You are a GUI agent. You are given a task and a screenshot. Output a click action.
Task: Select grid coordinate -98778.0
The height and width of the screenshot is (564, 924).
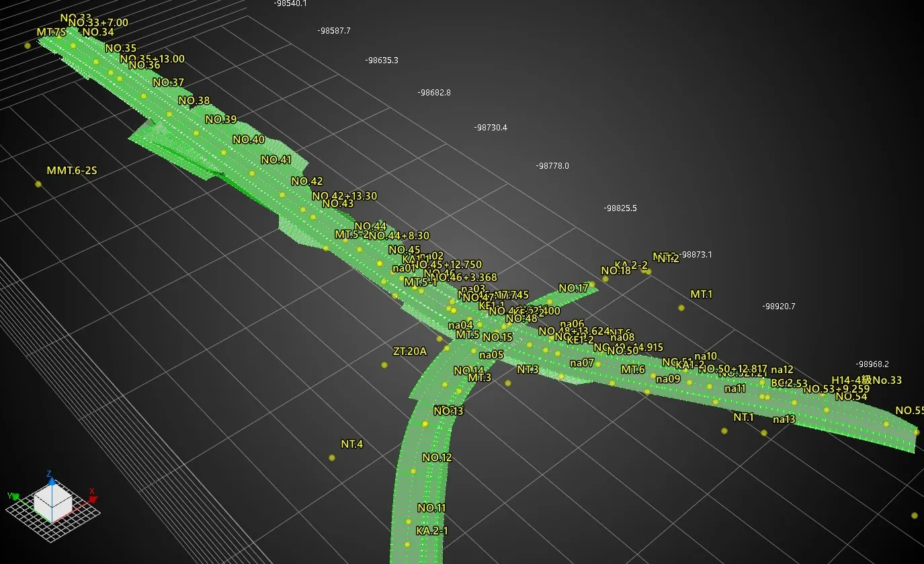[552, 166]
